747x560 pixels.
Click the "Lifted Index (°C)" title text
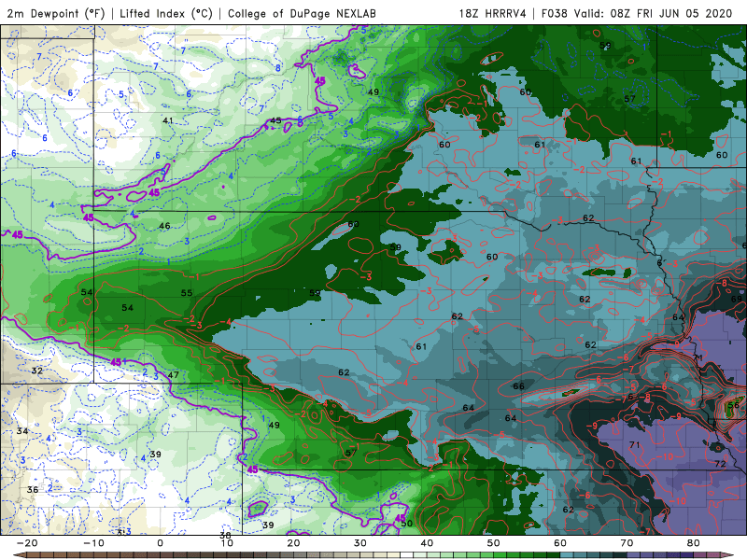tap(166, 13)
